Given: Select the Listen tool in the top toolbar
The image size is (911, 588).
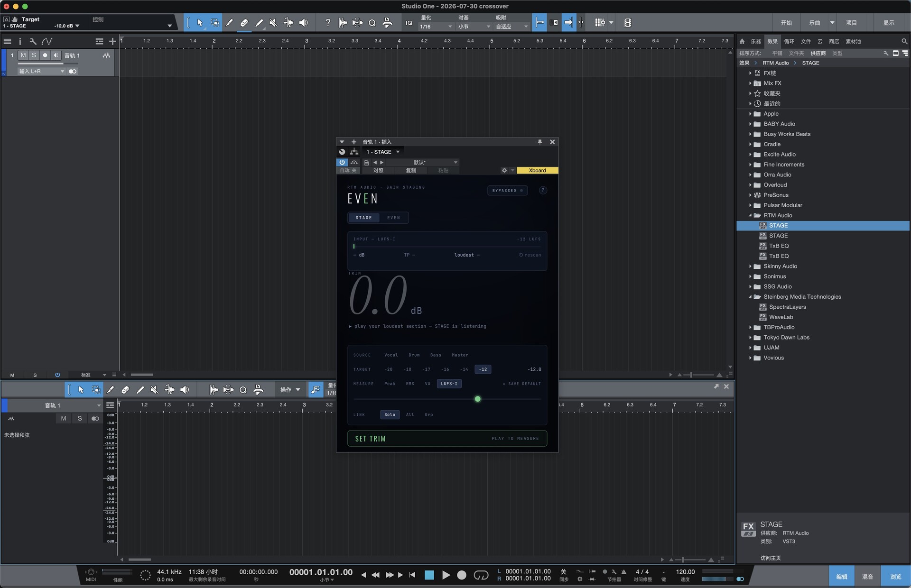Looking at the screenshot, I should 304,23.
